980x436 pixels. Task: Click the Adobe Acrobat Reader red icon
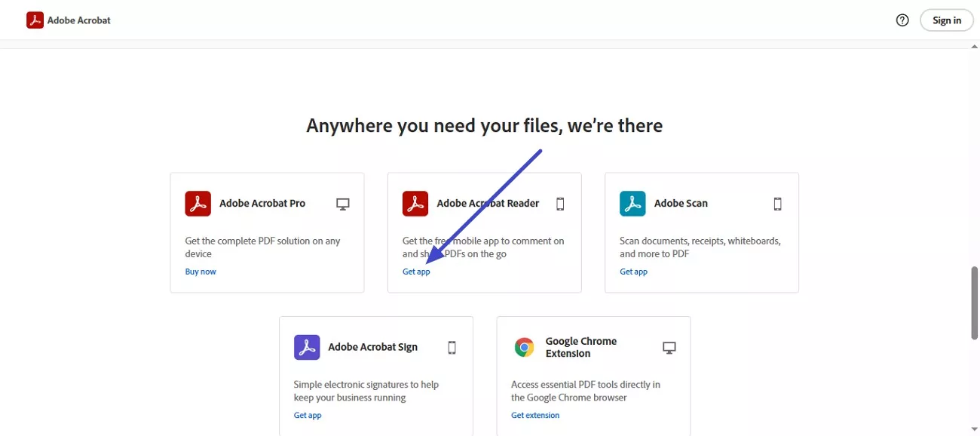[415, 204]
